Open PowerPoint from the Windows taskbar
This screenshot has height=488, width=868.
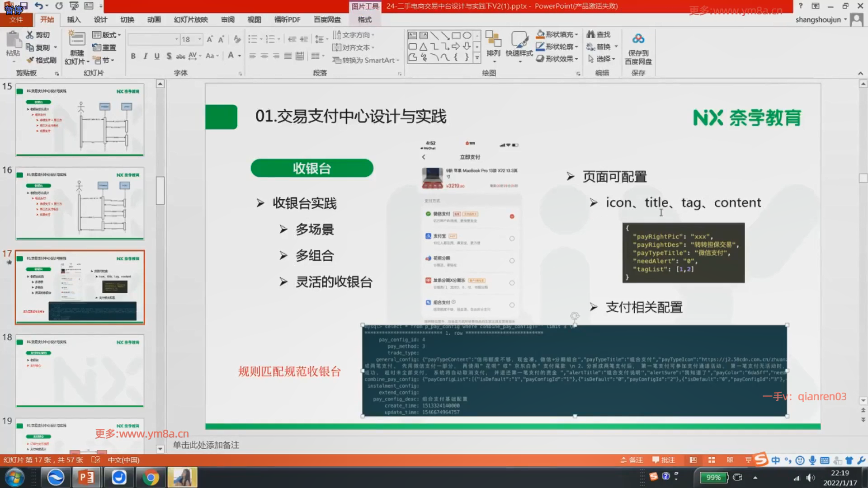(86, 477)
